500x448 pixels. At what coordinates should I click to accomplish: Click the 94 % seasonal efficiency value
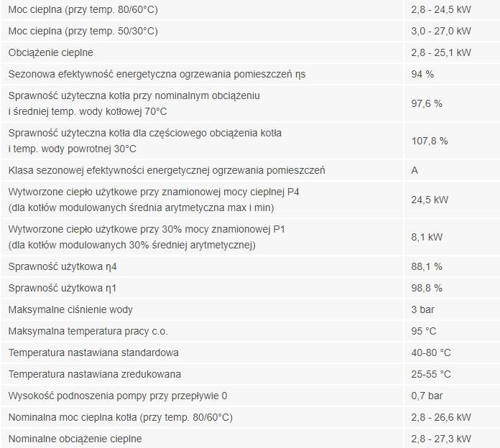(422, 74)
